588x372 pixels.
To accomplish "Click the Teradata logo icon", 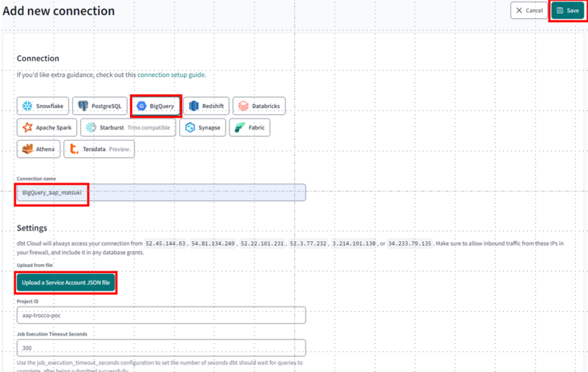I will [74, 148].
